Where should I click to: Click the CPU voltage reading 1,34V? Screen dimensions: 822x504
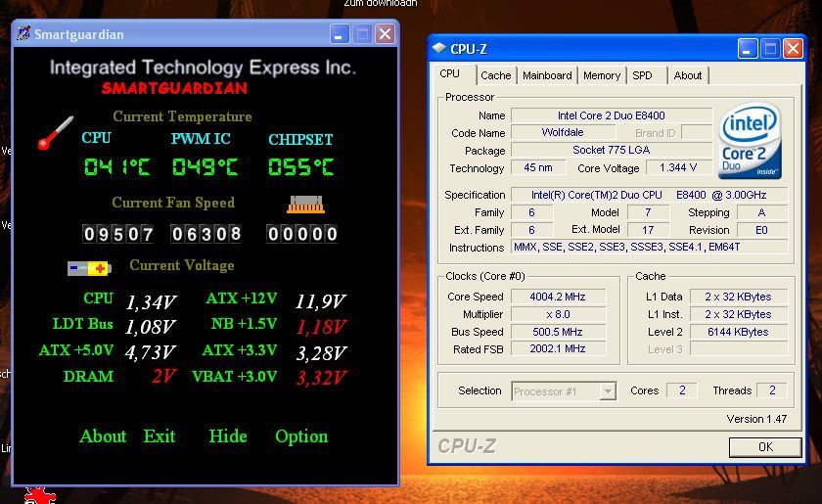coord(151,302)
